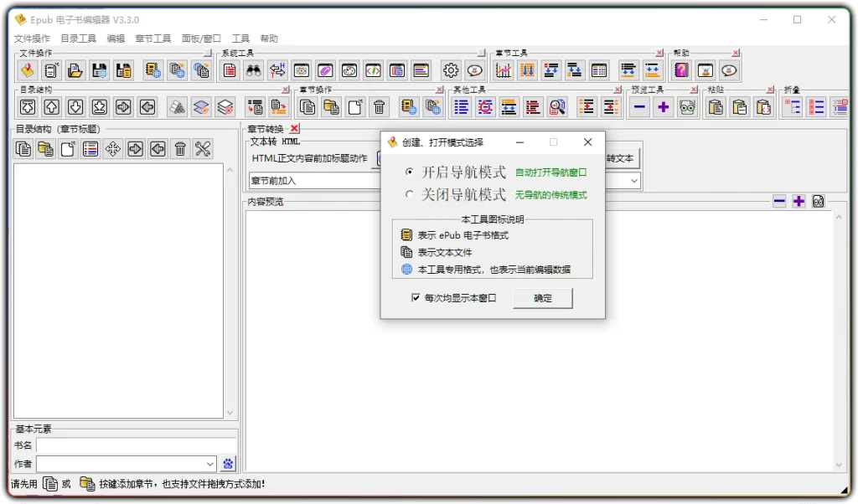Click the 目录结构 (章节标题) list scrollbar

click(230, 291)
